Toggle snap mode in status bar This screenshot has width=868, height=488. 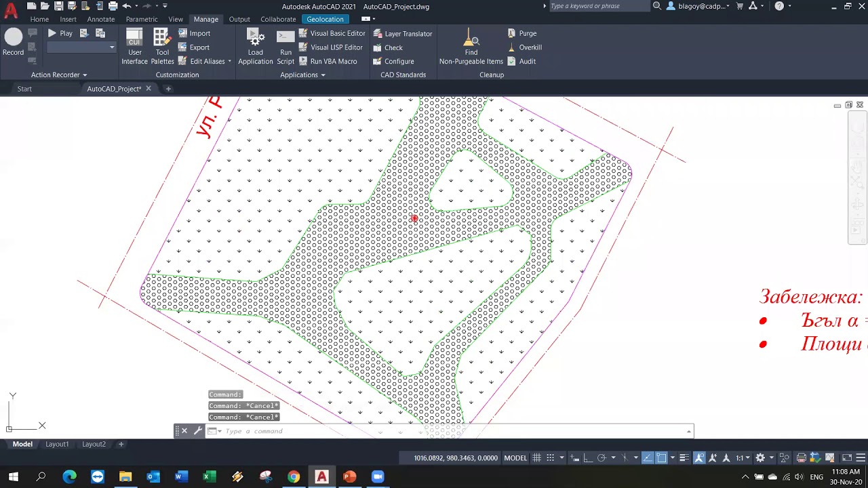pyautogui.click(x=551, y=458)
